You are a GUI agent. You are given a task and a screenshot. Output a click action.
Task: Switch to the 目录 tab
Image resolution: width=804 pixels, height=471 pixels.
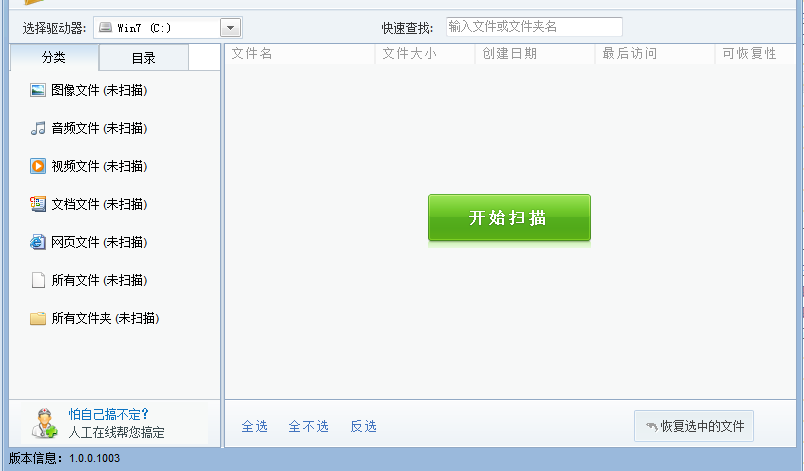coord(144,58)
